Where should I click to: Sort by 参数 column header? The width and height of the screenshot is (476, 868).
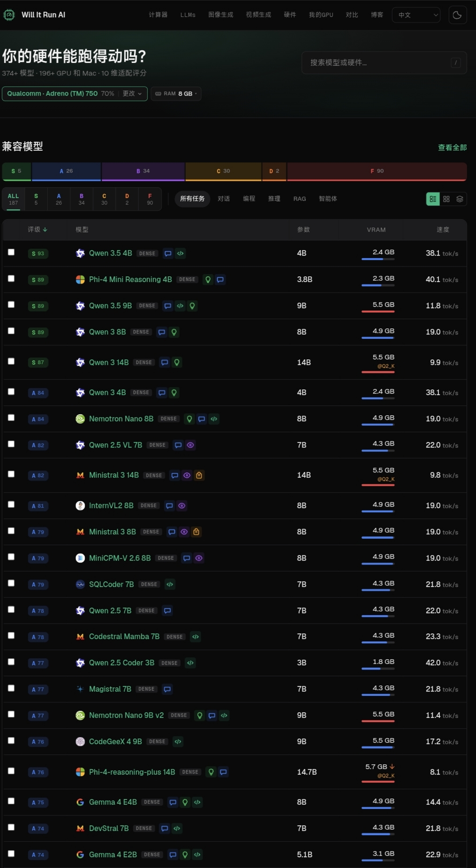303,229
